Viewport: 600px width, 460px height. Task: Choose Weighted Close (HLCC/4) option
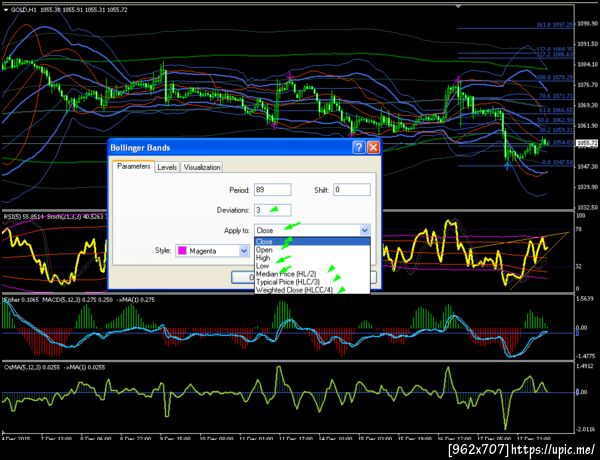[x=312, y=290]
